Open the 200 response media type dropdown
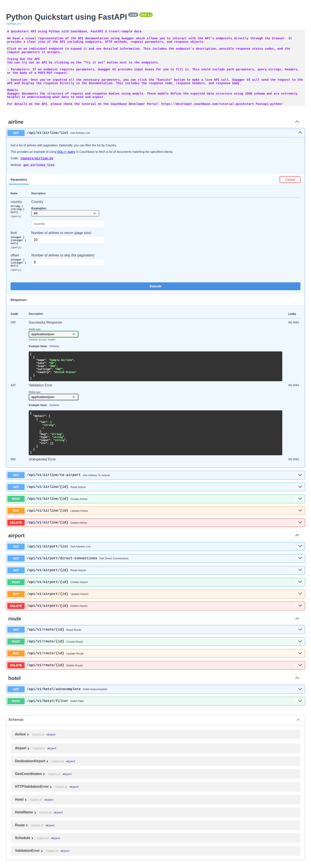 coord(53,334)
